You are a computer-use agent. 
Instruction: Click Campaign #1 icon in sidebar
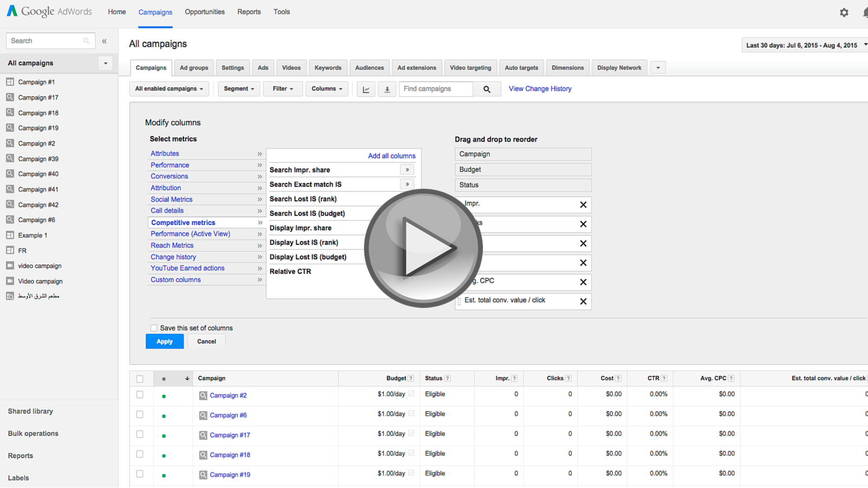pos(10,82)
